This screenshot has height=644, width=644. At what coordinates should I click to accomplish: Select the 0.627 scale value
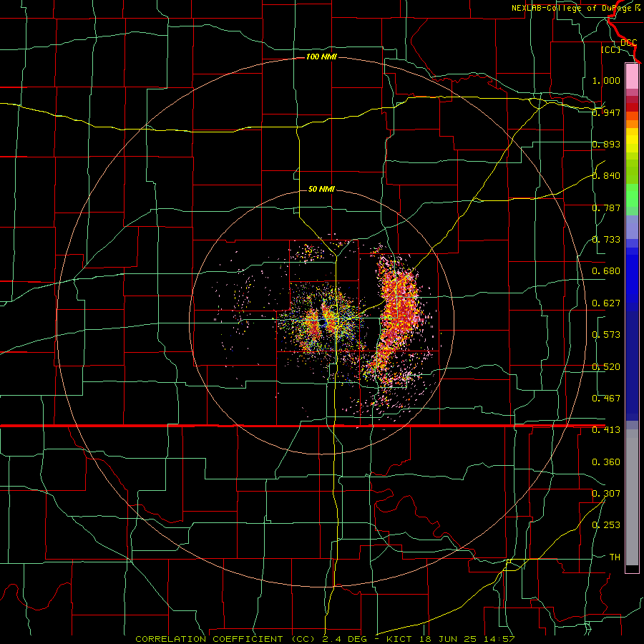pyautogui.click(x=606, y=303)
